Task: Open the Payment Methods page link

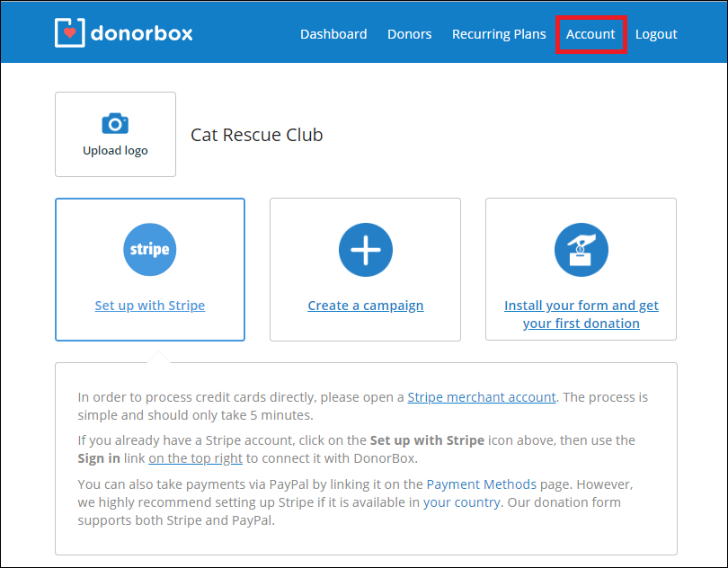Action: (482, 484)
